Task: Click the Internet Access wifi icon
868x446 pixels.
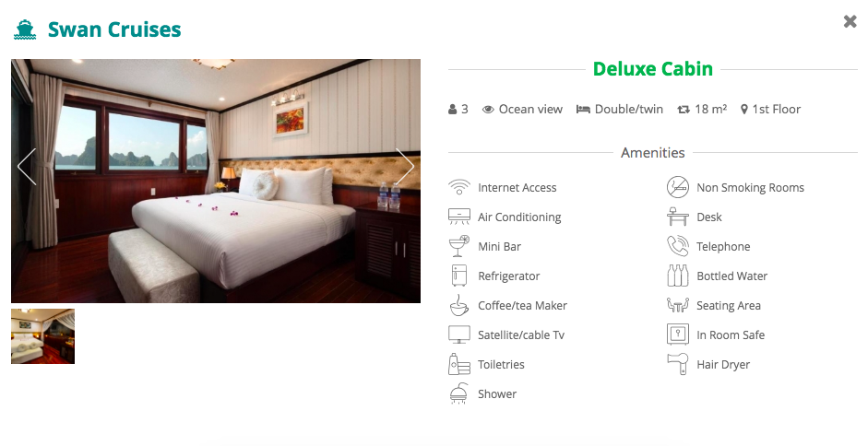Action: (459, 188)
